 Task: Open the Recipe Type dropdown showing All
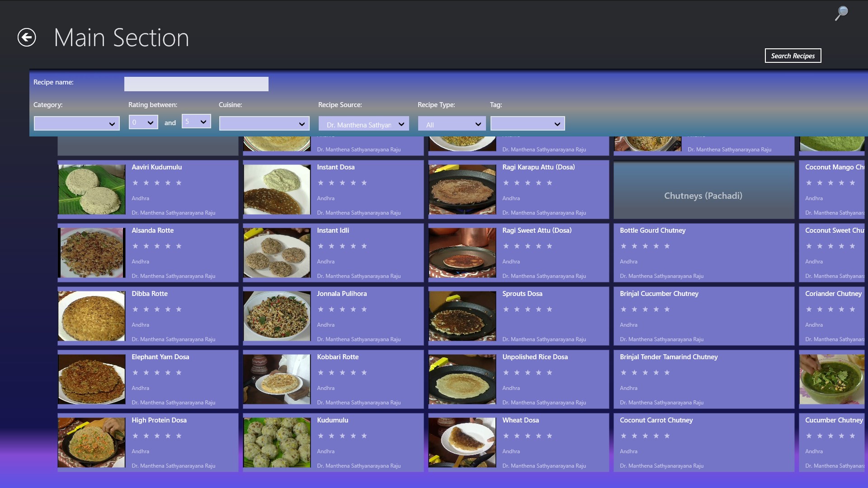point(451,124)
